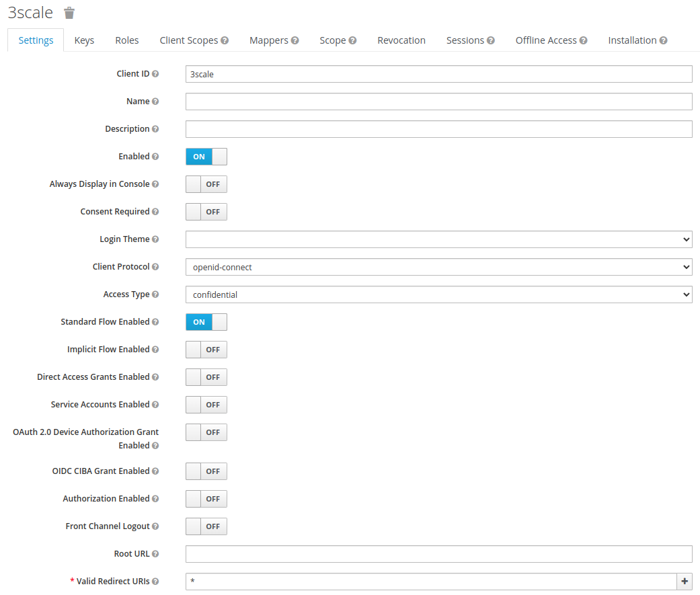This screenshot has height=595, width=700.
Task: Open the Login Theme dropdown
Action: (439, 239)
